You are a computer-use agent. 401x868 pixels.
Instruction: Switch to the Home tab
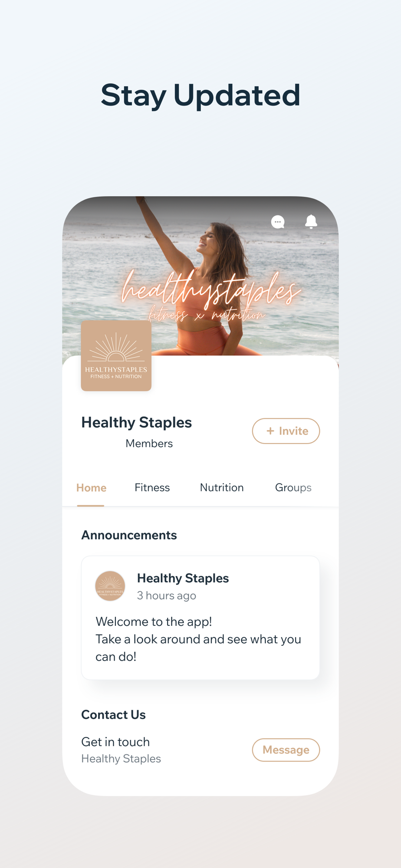tap(91, 488)
